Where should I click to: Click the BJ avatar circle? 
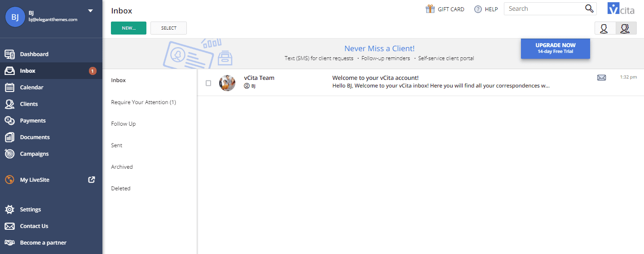[x=15, y=17]
